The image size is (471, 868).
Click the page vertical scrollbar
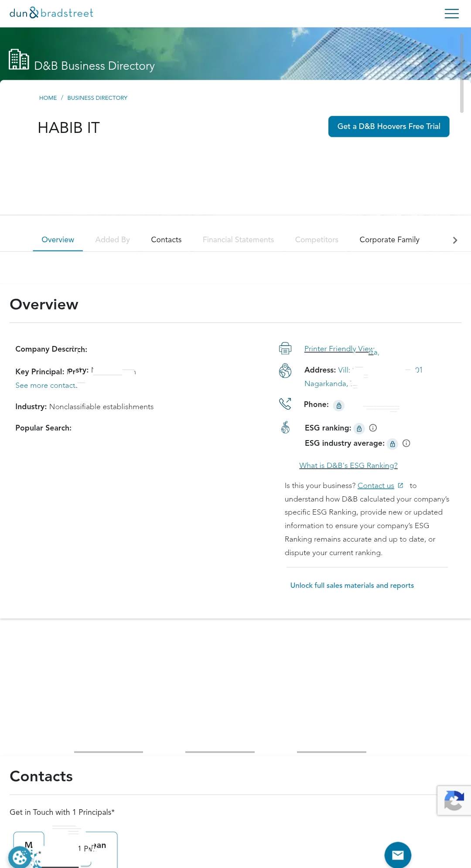point(461,73)
